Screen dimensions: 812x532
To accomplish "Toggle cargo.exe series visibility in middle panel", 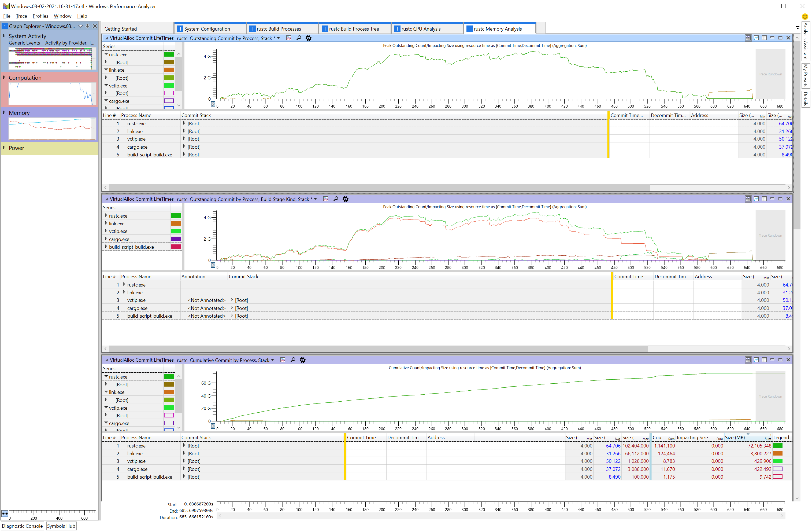I will point(176,239).
